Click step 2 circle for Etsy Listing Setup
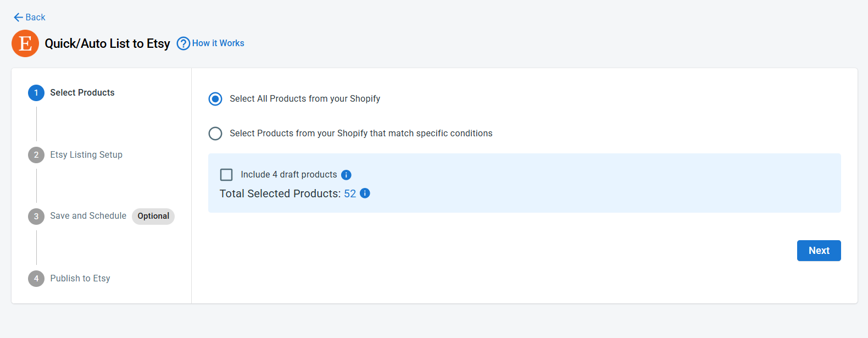868x338 pixels. point(36,155)
